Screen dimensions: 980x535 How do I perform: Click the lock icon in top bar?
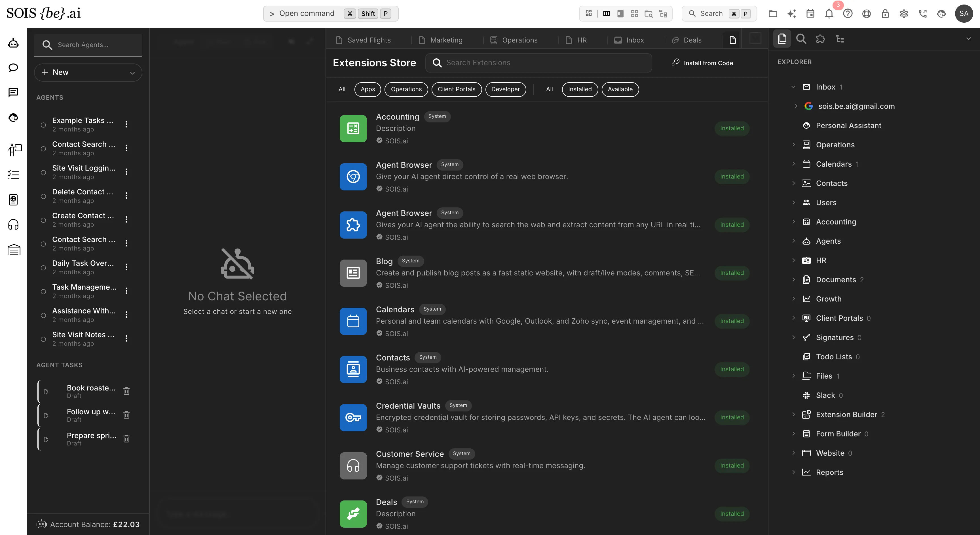point(885,14)
